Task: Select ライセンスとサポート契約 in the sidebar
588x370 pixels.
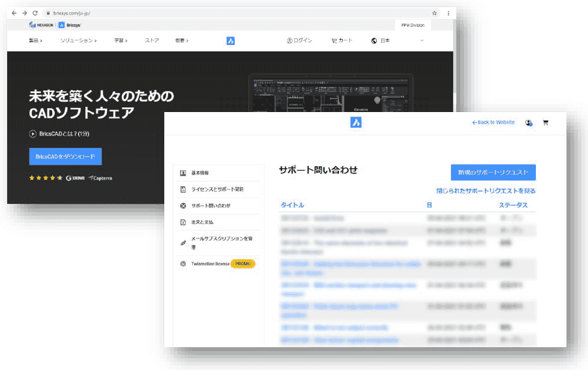Action: tap(218, 190)
